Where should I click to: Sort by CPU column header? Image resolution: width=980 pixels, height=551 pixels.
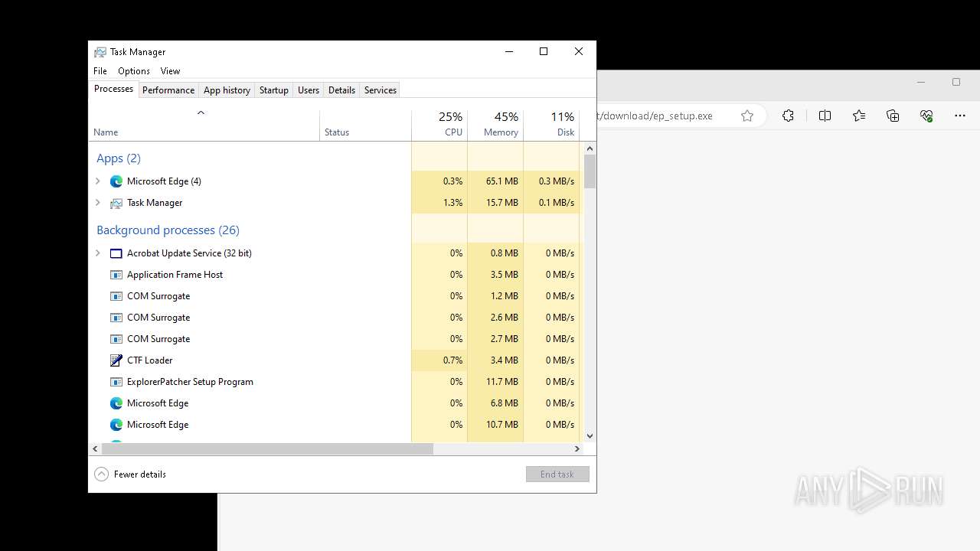(x=439, y=125)
